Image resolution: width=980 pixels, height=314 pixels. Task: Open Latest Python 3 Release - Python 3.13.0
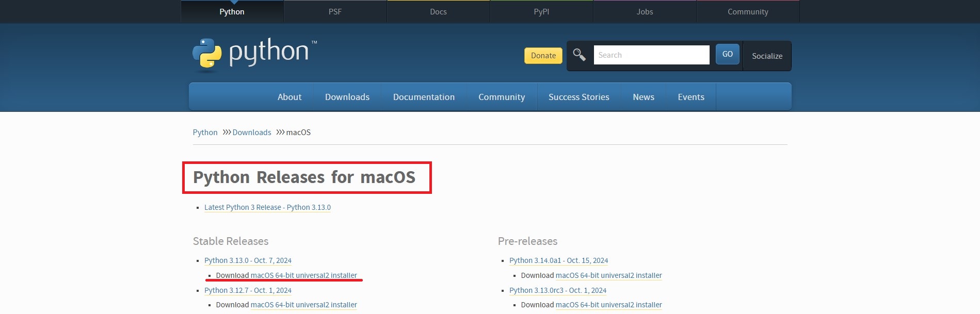click(267, 207)
